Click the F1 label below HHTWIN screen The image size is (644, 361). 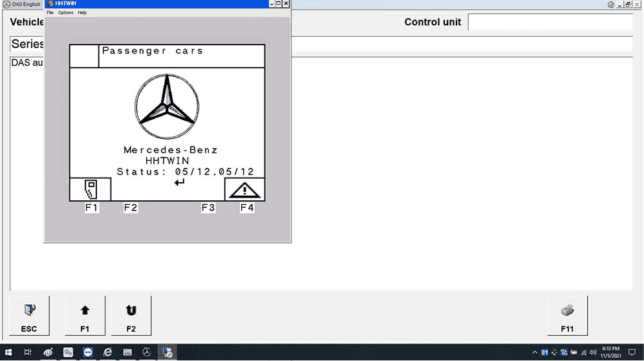point(92,207)
